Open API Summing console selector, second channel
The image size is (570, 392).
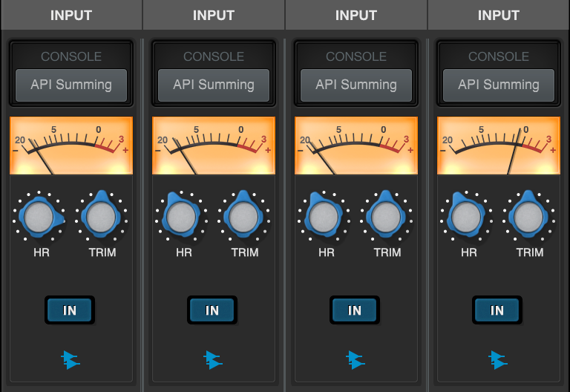pos(214,85)
